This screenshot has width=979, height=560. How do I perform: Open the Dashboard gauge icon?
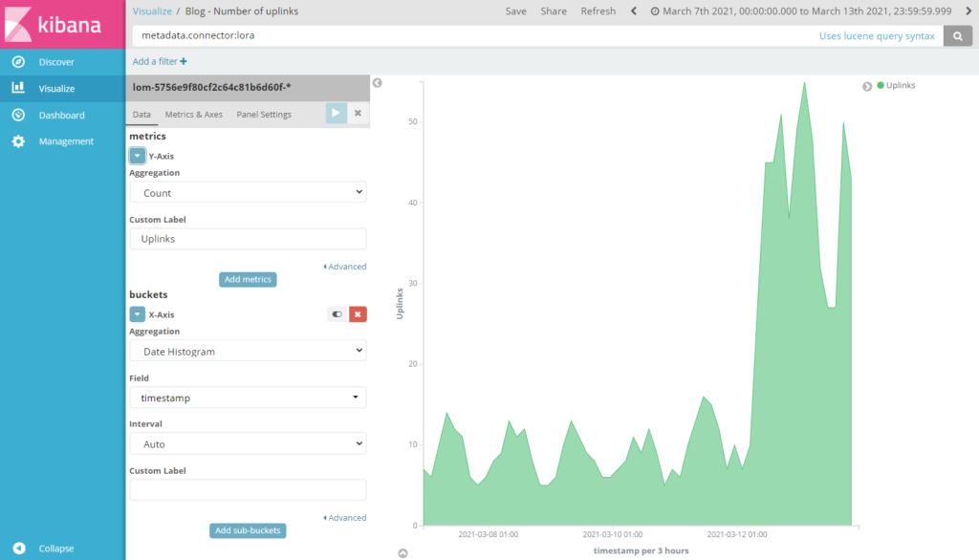pyautogui.click(x=18, y=115)
